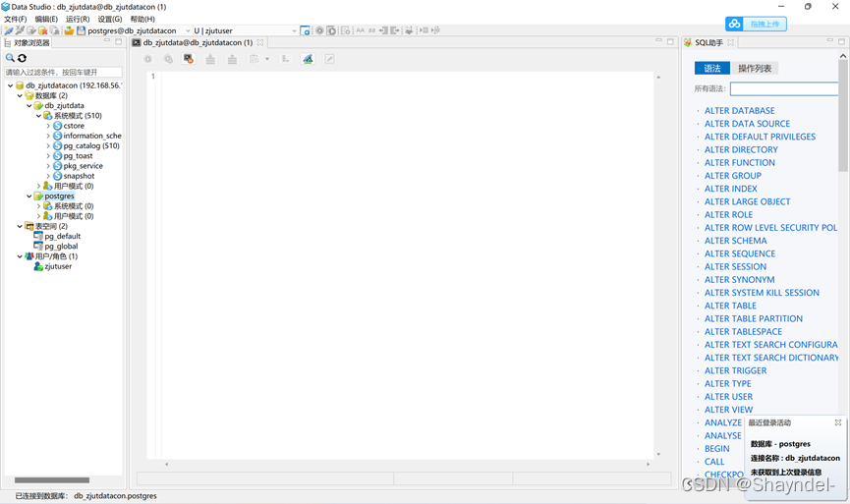850x504 pixels.
Task: Click the cstore schema icon
Action: (57, 126)
